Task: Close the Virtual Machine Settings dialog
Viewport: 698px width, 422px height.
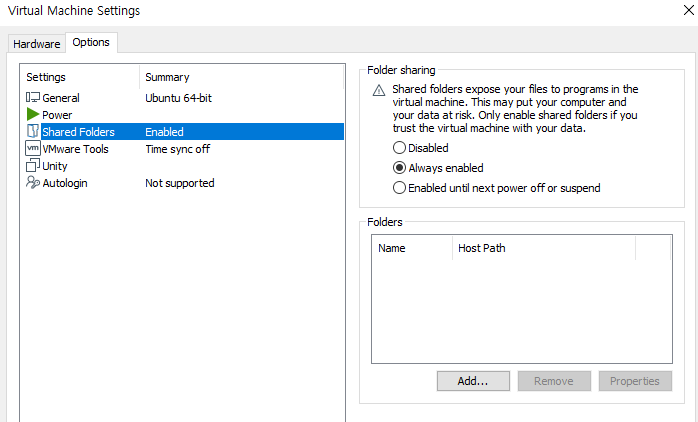Action: (x=688, y=10)
